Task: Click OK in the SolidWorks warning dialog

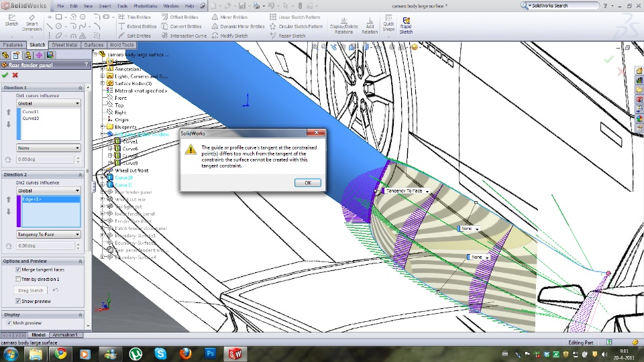Action: (308, 183)
